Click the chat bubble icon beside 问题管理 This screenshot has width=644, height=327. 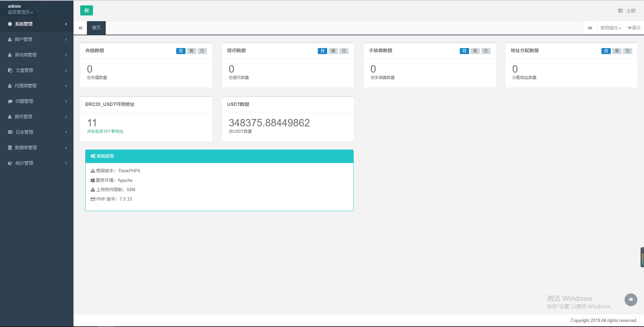pos(10,101)
